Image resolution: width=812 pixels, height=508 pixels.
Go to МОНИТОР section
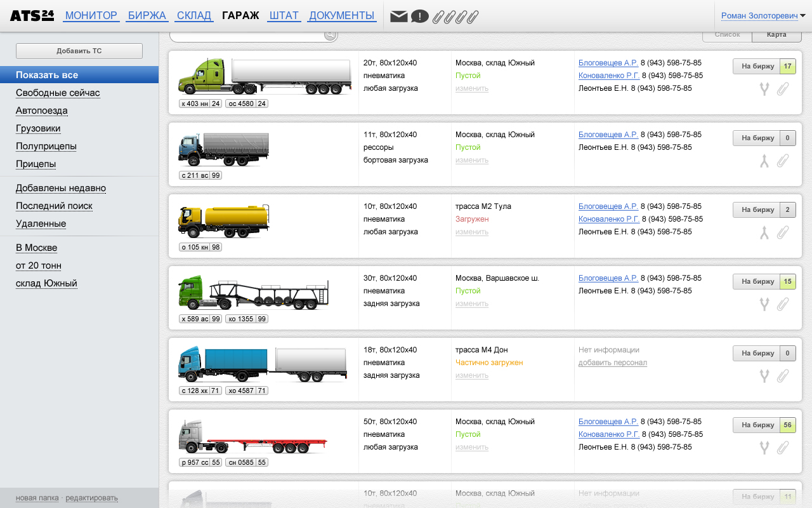(91, 15)
